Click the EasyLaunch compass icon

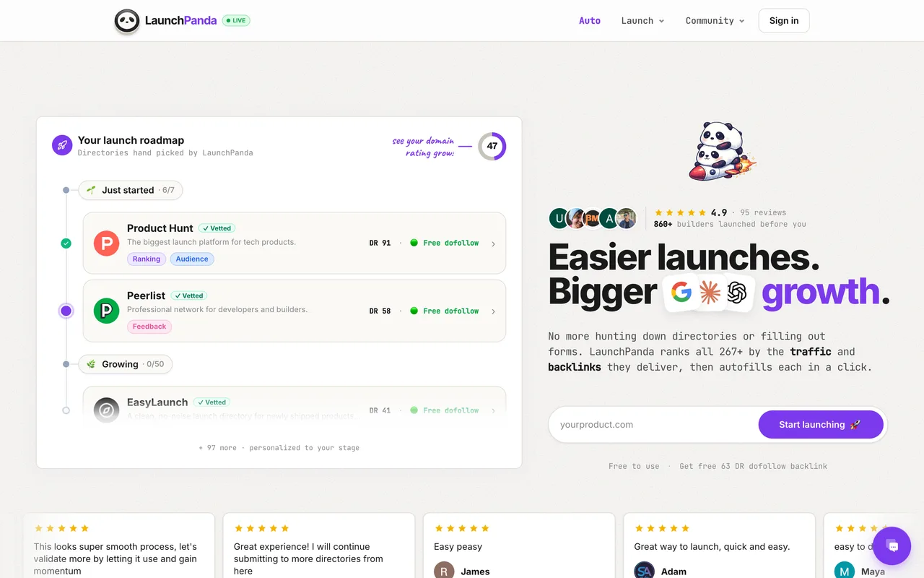[106, 410]
